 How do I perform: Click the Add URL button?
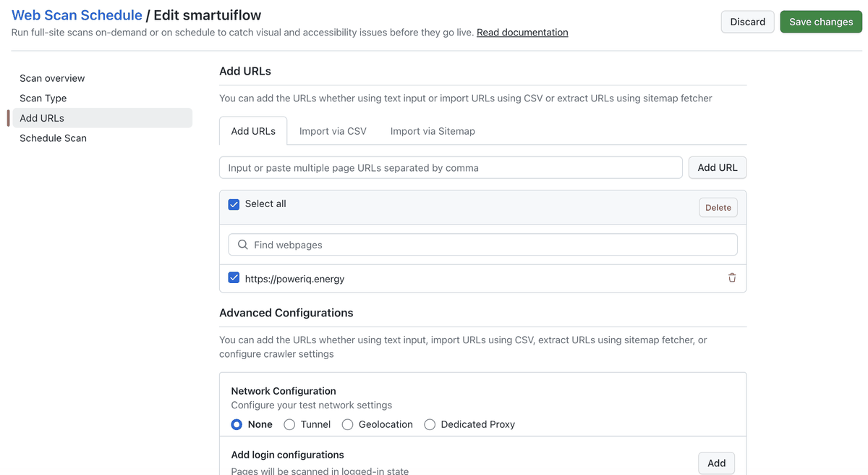(718, 167)
